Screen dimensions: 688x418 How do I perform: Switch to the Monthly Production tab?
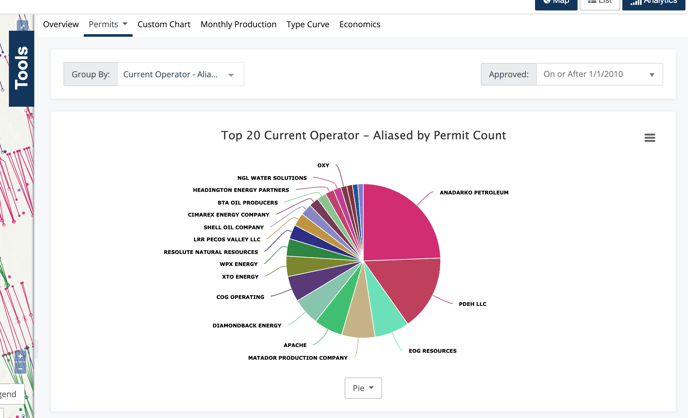pos(238,24)
